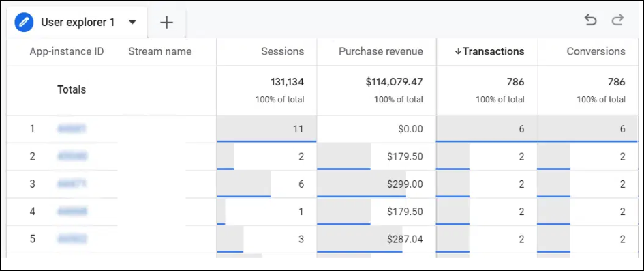Click the Transactions sorted column header
This screenshot has width=644, height=271.
pos(489,51)
